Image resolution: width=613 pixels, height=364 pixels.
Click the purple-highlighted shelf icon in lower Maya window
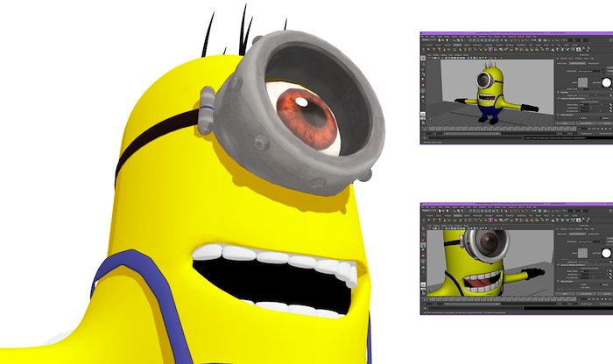coord(490,220)
